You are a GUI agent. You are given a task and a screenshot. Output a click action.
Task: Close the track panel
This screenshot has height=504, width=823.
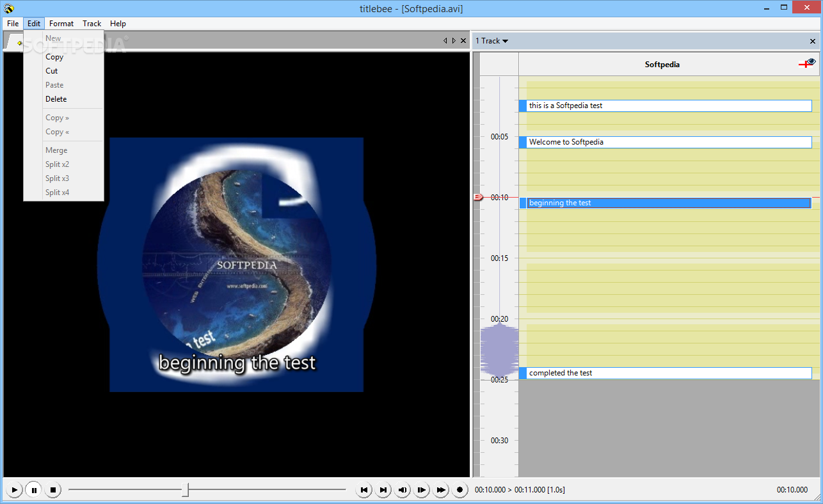pyautogui.click(x=813, y=41)
